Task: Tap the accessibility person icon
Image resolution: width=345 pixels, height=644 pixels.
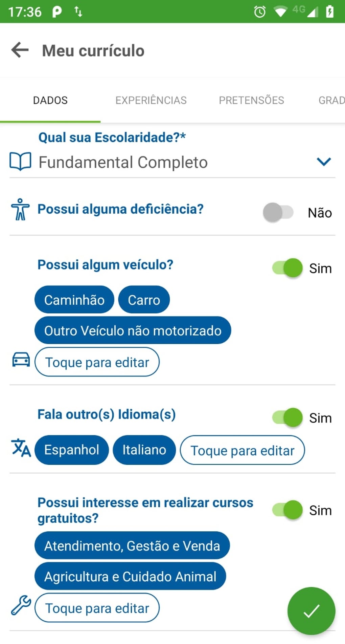Action: click(x=20, y=210)
